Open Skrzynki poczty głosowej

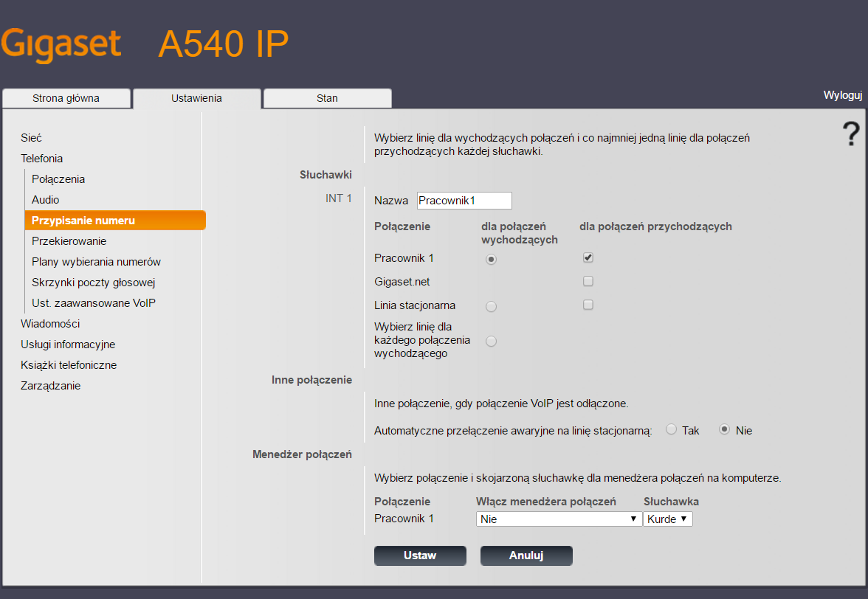click(x=94, y=283)
